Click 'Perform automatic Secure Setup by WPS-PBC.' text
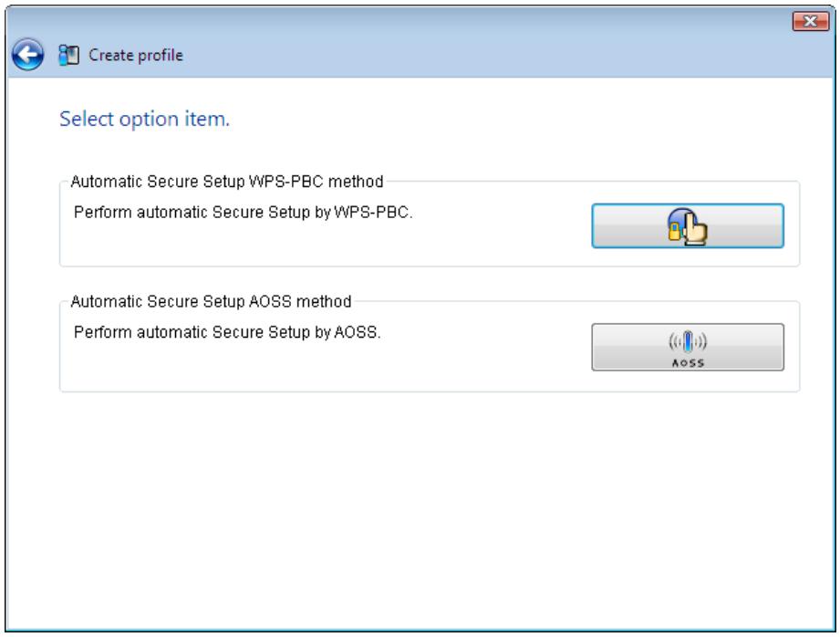 (243, 213)
